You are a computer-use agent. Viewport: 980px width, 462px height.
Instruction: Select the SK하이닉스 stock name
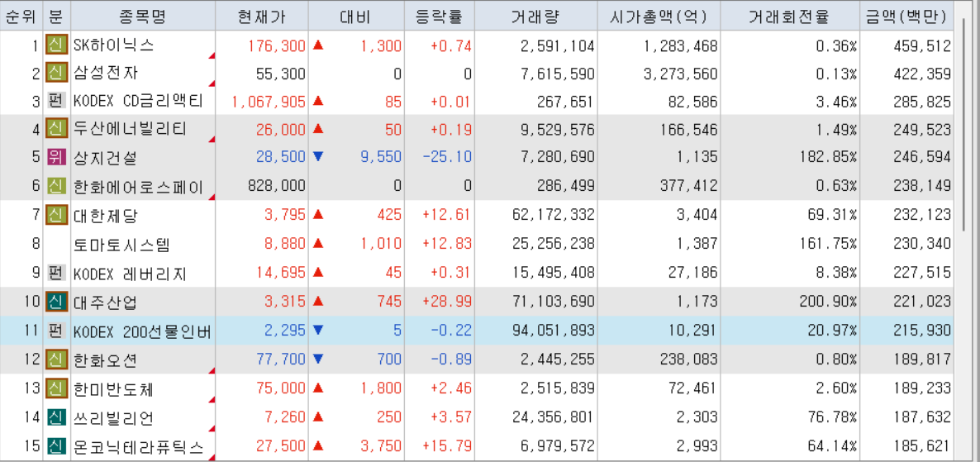tap(114, 45)
